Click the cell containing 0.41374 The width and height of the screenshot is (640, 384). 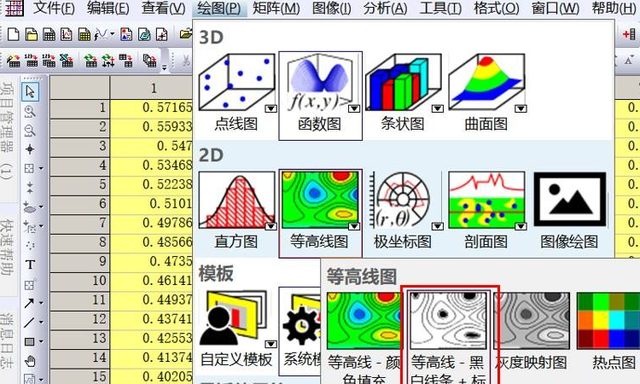[151, 357]
